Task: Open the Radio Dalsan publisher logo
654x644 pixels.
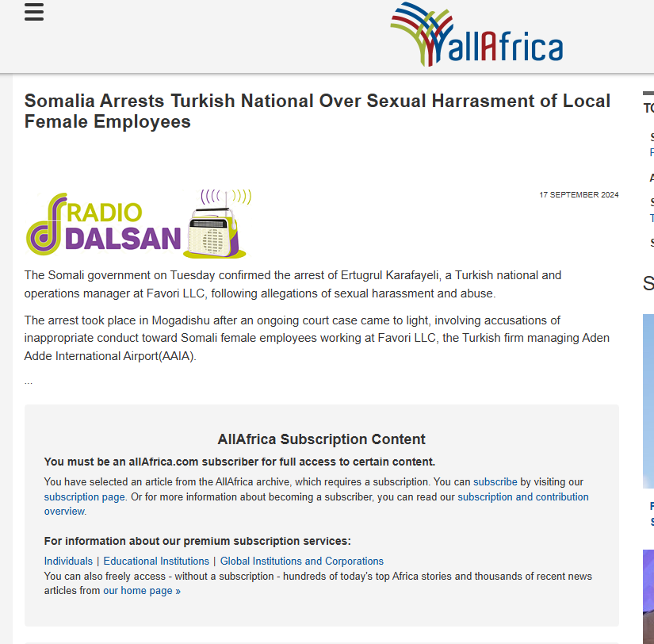Action: point(139,224)
